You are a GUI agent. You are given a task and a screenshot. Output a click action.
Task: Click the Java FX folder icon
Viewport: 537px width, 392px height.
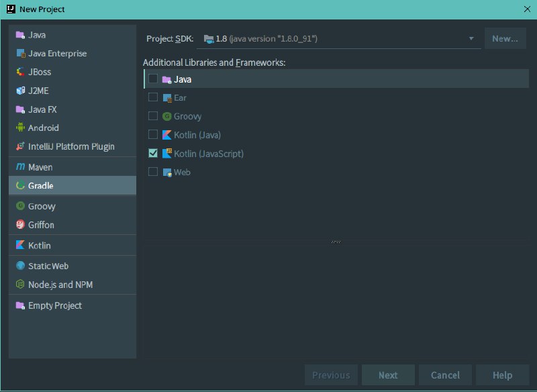tap(20, 109)
